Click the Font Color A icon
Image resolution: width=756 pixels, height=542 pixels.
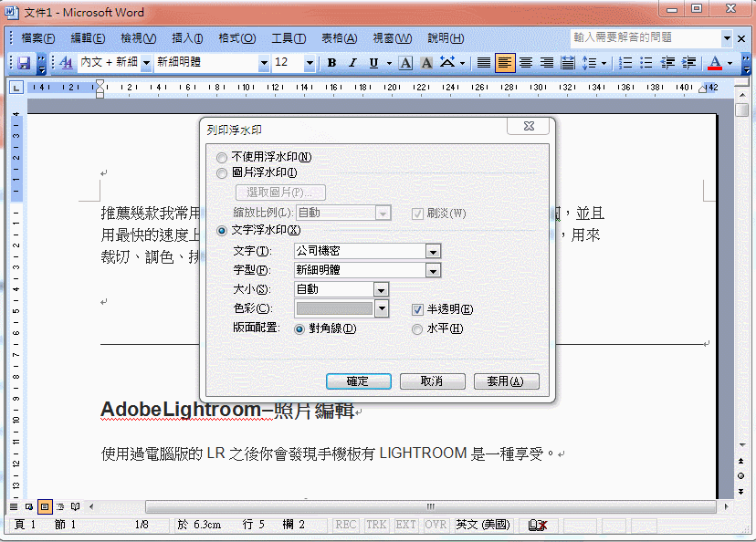coord(715,63)
